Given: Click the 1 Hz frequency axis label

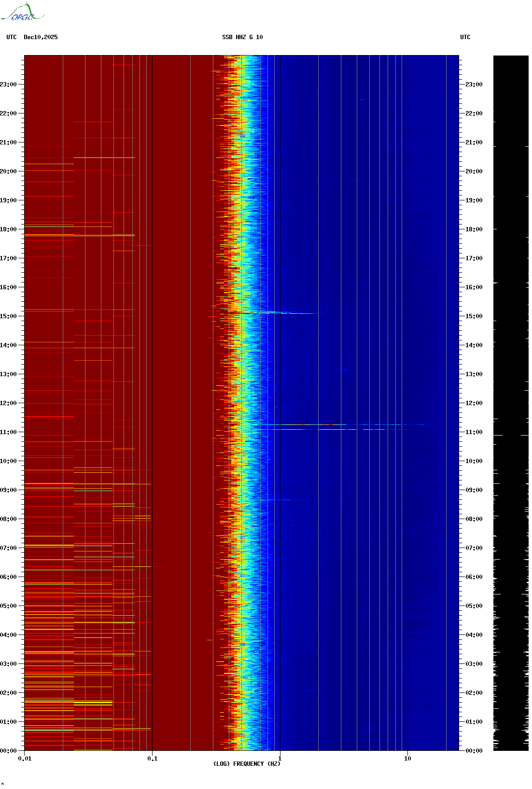Looking at the screenshot, I should coord(280,759).
